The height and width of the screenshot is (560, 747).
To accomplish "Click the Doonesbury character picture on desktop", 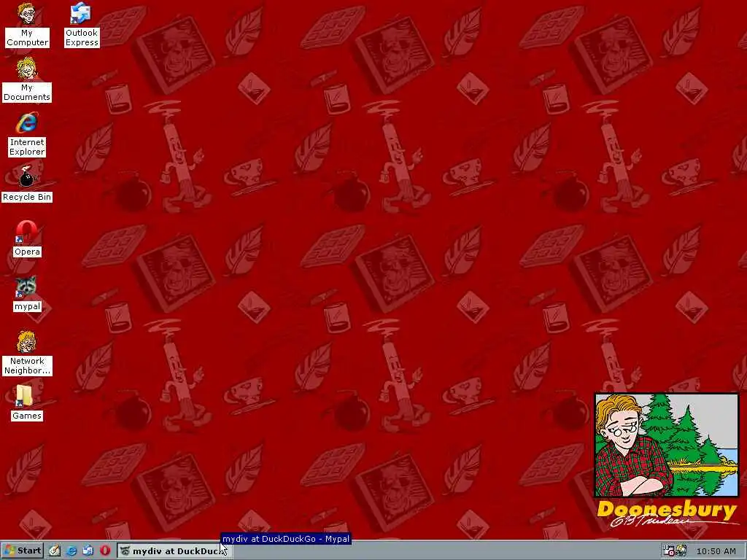I will pos(667,446).
